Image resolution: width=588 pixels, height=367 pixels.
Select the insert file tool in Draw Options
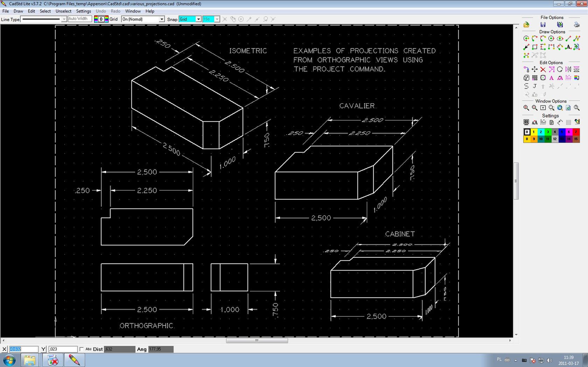pyautogui.click(x=576, y=47)
